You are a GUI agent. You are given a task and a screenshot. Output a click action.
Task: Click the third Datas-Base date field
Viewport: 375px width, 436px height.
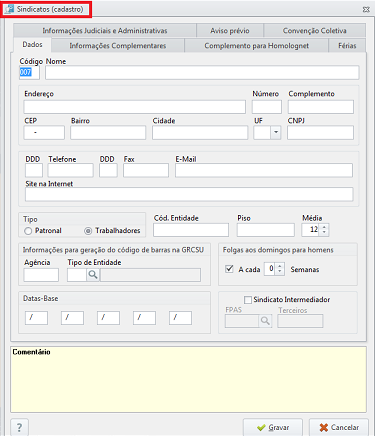click(x=108, y=318)
